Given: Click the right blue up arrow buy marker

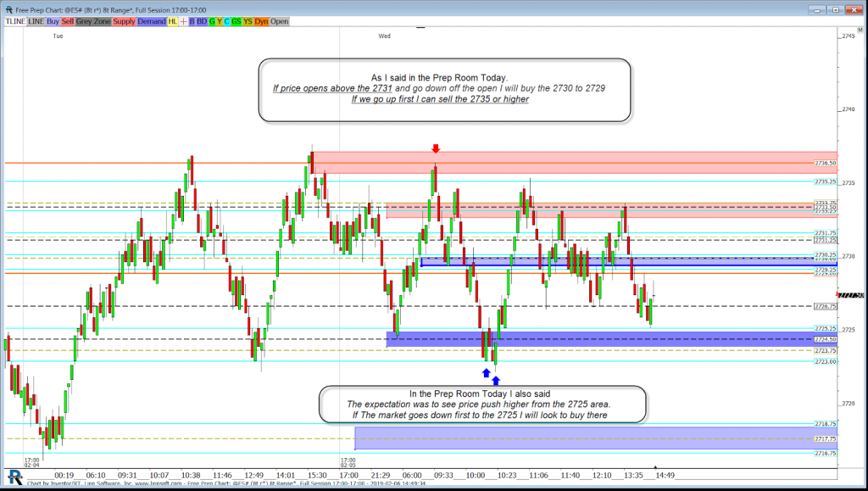Looking at the screenshot, I should (496, 380).
